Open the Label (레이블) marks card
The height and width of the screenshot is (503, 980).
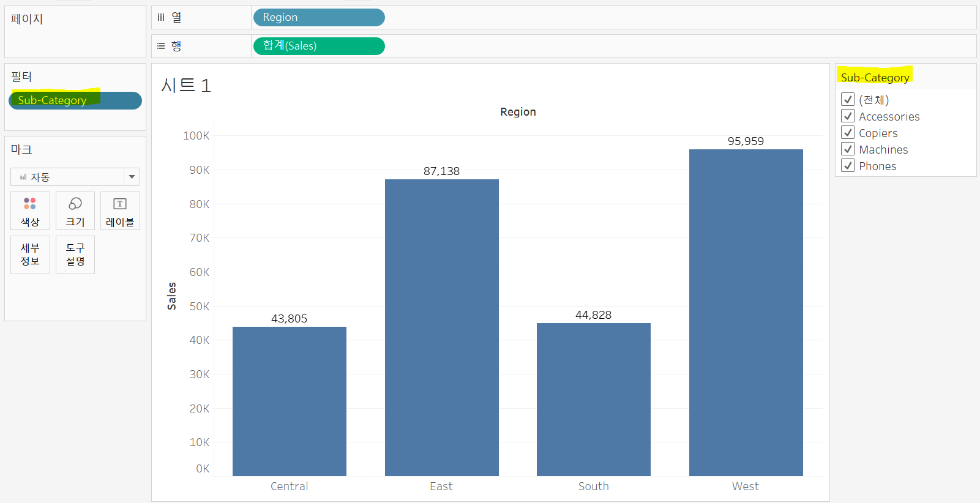pyautogui.click(x=120, y=211)
